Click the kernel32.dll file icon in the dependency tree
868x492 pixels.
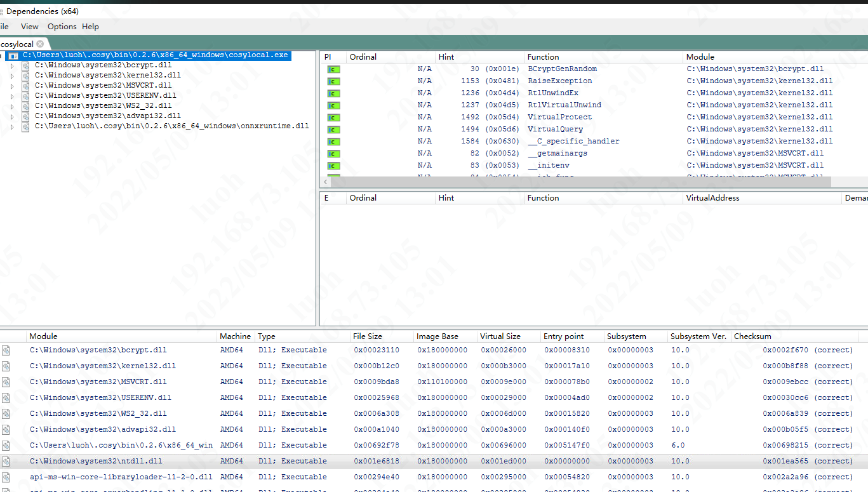(25, 76)
